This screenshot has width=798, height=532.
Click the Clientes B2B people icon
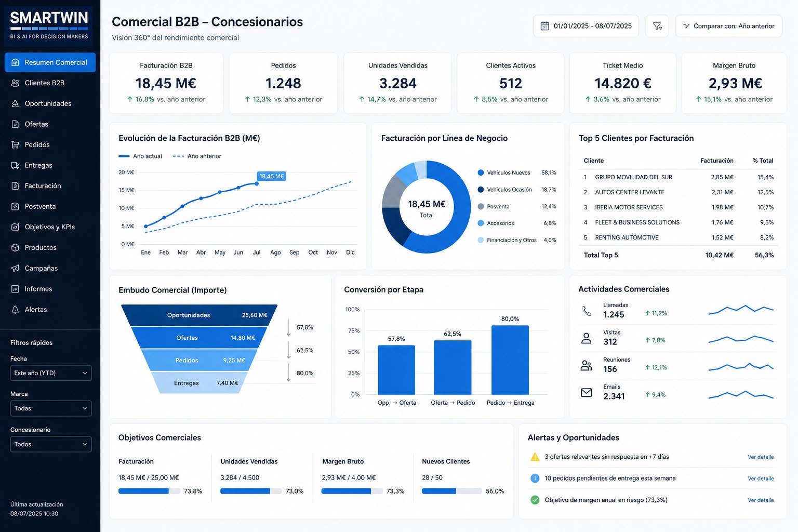(x=15, y=83)
